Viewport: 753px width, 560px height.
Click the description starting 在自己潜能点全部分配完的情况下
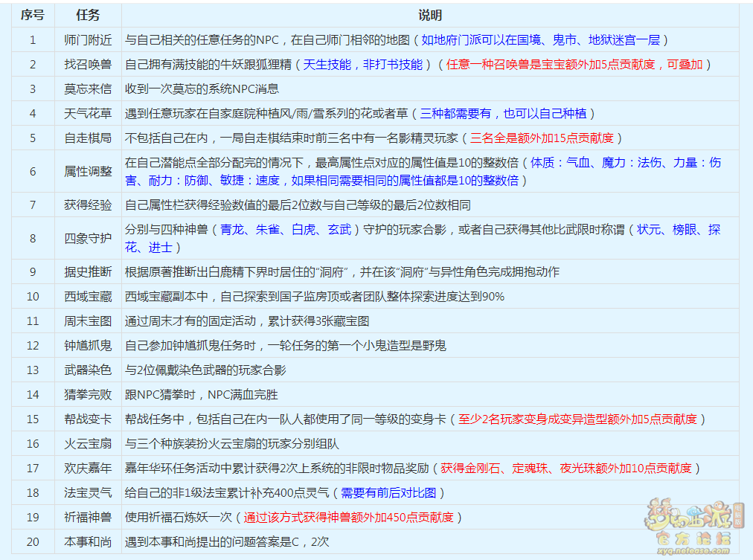[x=423, y=171]
